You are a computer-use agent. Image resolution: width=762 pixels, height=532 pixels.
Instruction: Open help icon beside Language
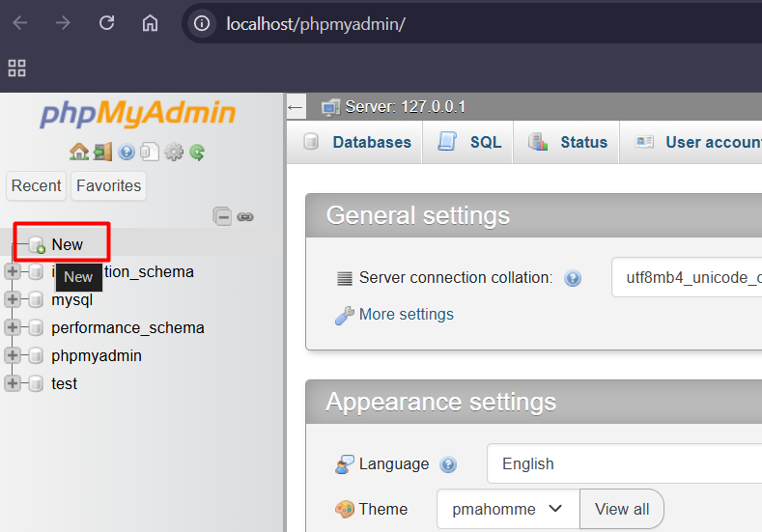448,465
